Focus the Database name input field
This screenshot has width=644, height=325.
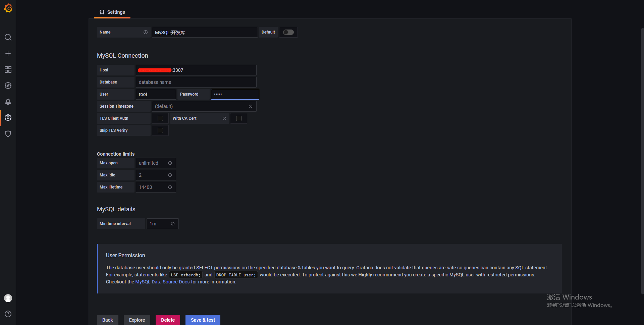pos(196,82)
